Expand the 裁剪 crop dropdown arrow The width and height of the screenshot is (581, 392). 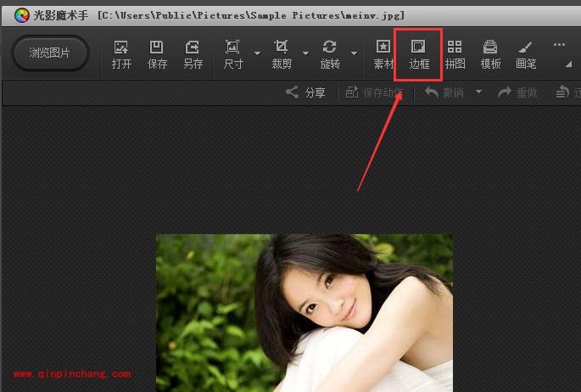tap(306, 53)
